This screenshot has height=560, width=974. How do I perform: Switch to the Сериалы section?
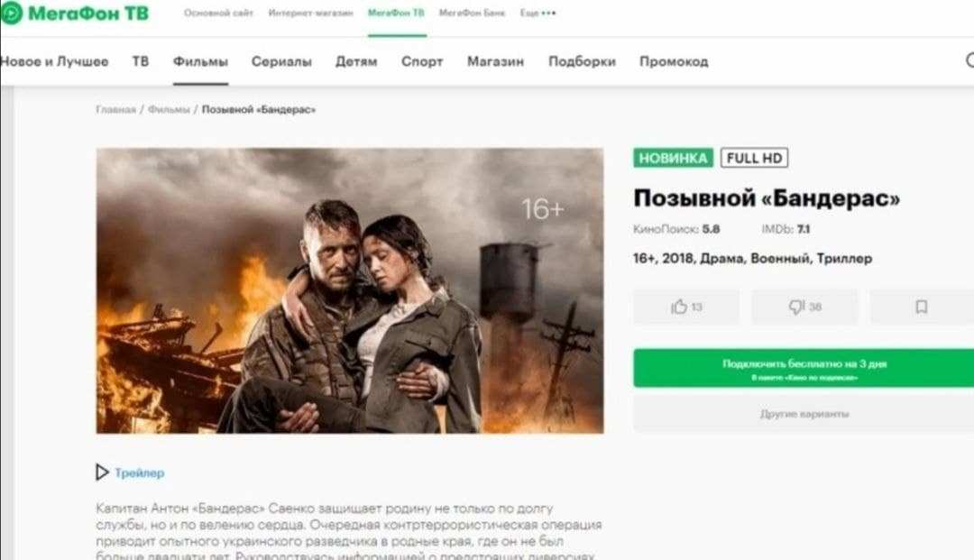click(x=281, y=61)
